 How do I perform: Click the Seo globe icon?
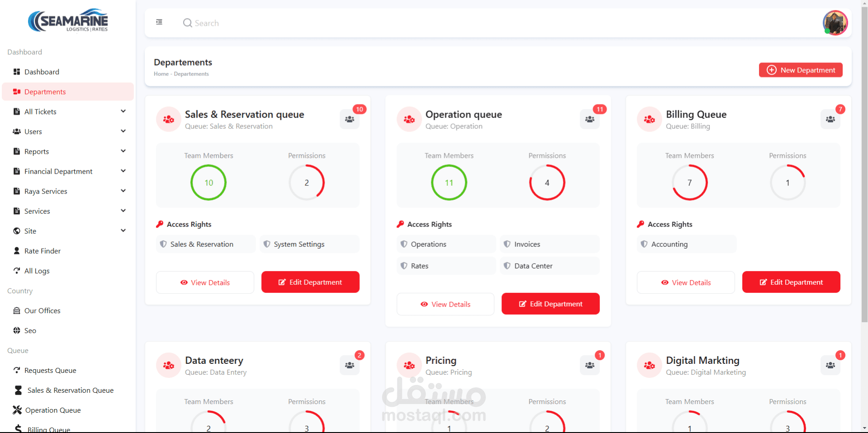[17, 330]
